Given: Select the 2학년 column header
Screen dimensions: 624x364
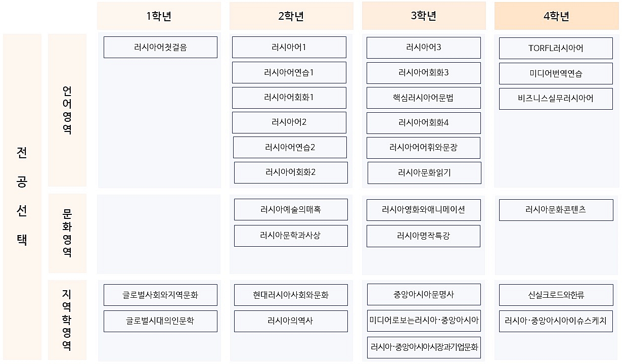Looking at the screenshot, I should point(291,16).
